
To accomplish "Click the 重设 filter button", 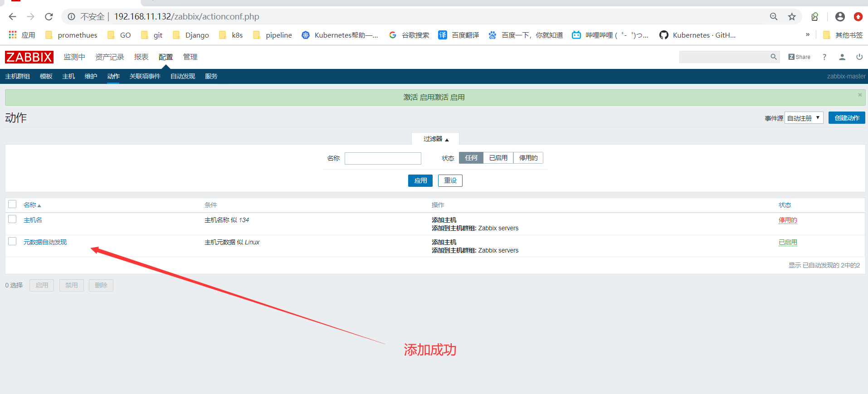I will click(450, 180).
